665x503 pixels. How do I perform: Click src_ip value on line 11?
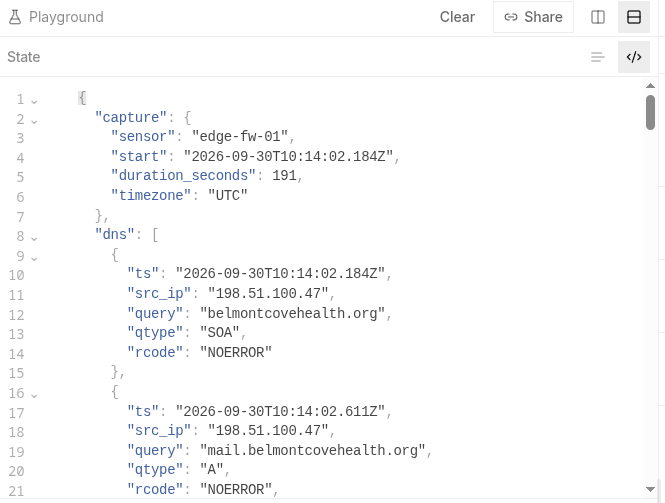point(268,293)
